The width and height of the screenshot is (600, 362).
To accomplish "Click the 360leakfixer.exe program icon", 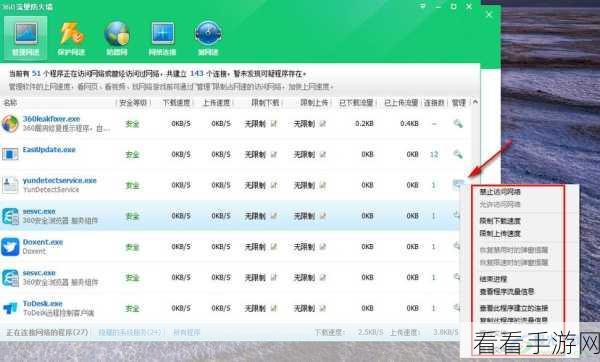I will (x=10, y=124).
